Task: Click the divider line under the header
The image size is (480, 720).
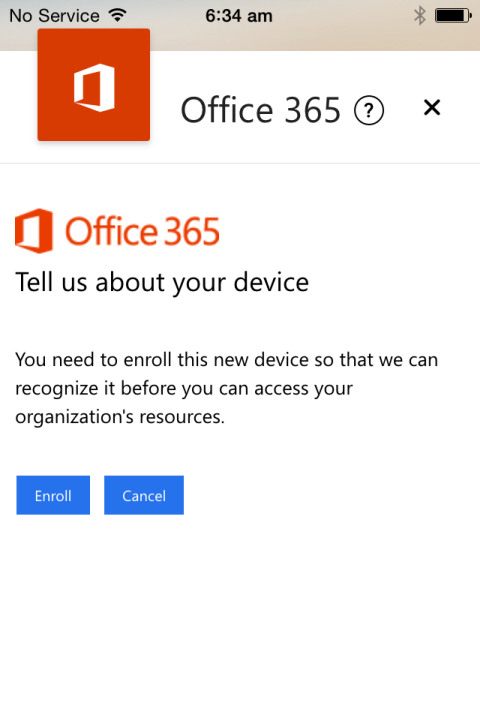Action: [x=240, y=163]
